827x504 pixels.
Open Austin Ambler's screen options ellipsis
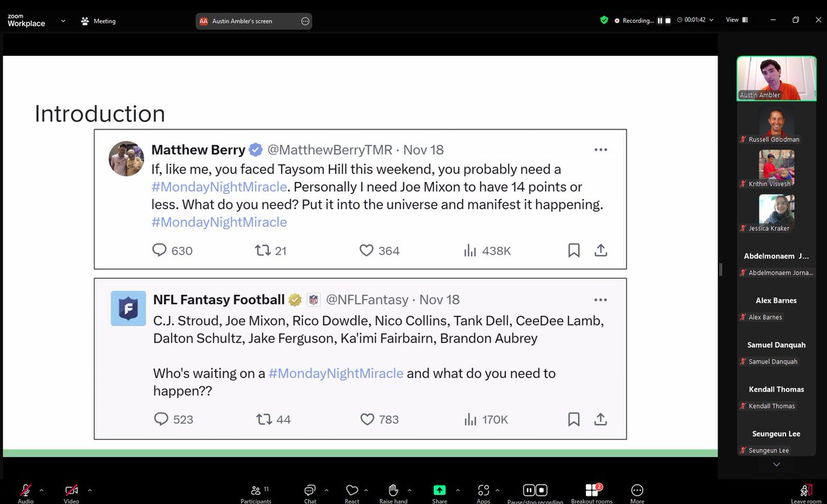click(305, 21)
